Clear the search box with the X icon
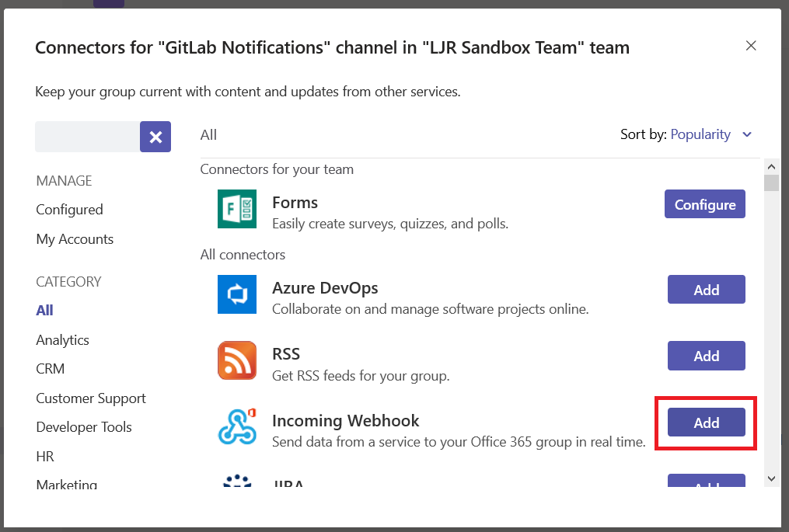 (x=155, y=137)
